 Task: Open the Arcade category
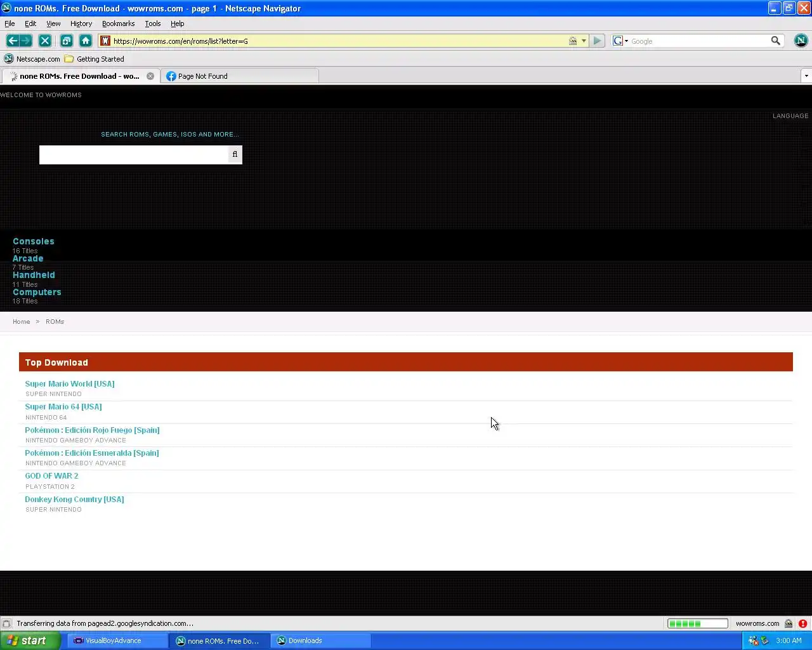pos(28,258)
